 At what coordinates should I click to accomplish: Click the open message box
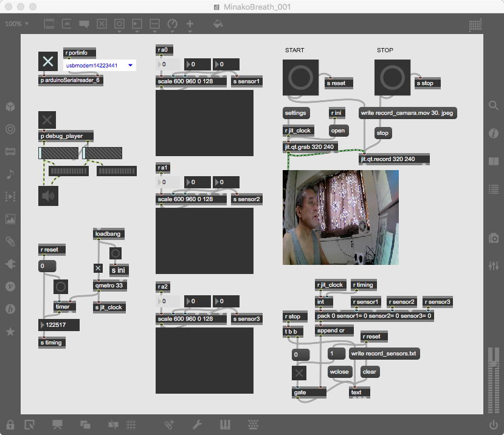pyautogui.click(x=339, y=131)
